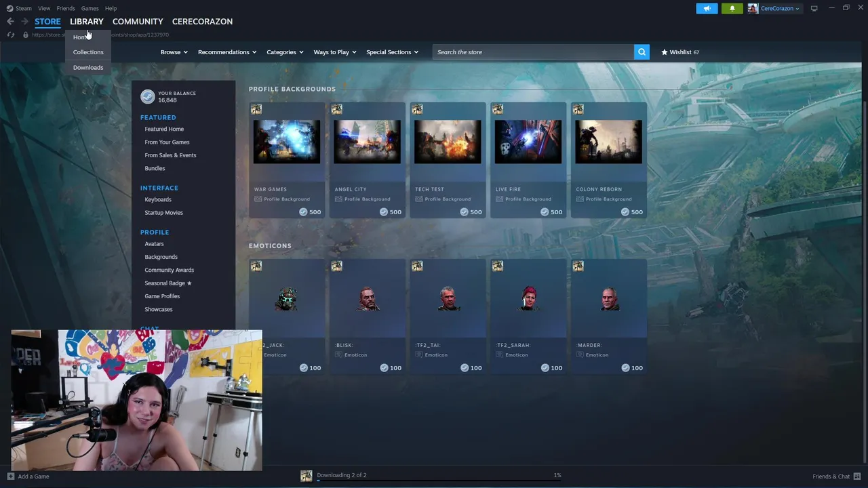Open Bundles section

tap(155, 169)
